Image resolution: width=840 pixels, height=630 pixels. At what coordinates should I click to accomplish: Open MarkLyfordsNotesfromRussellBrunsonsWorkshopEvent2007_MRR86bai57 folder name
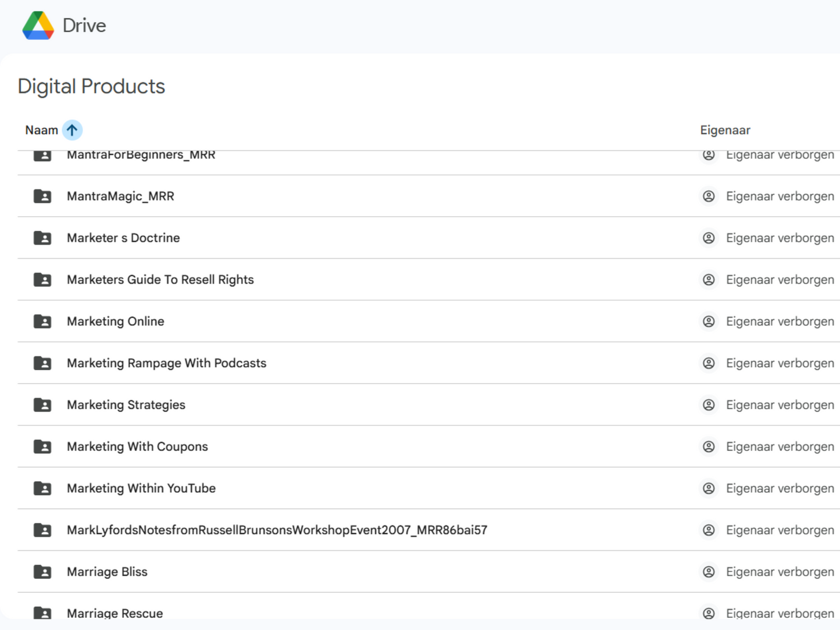277,530
